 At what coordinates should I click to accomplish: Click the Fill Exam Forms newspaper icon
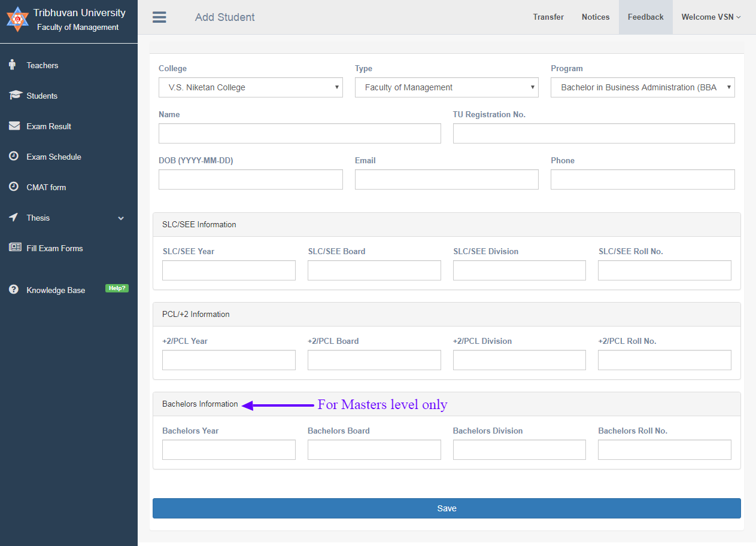[x=15, y=248]
